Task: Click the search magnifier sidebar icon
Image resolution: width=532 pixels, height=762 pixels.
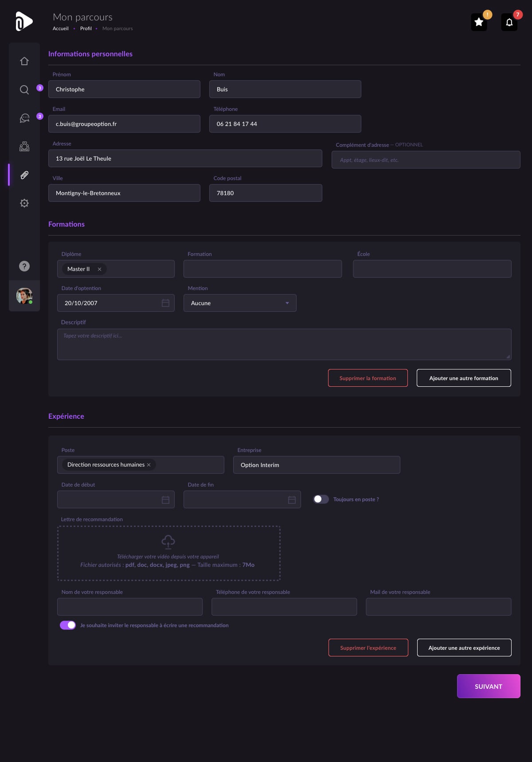Action: (x=24, y=90)
